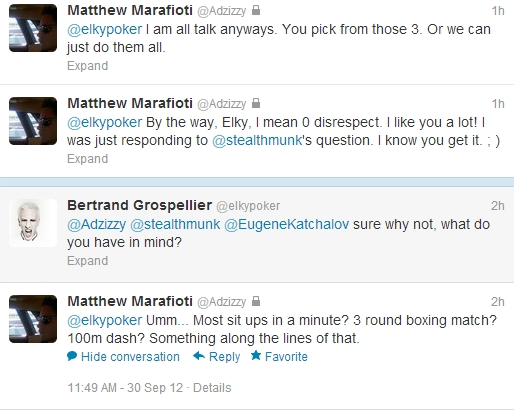Click the 2h timestamp on Bertrand's tweet
The width and height of the screenshot is (526, 410).
point(497,206)
